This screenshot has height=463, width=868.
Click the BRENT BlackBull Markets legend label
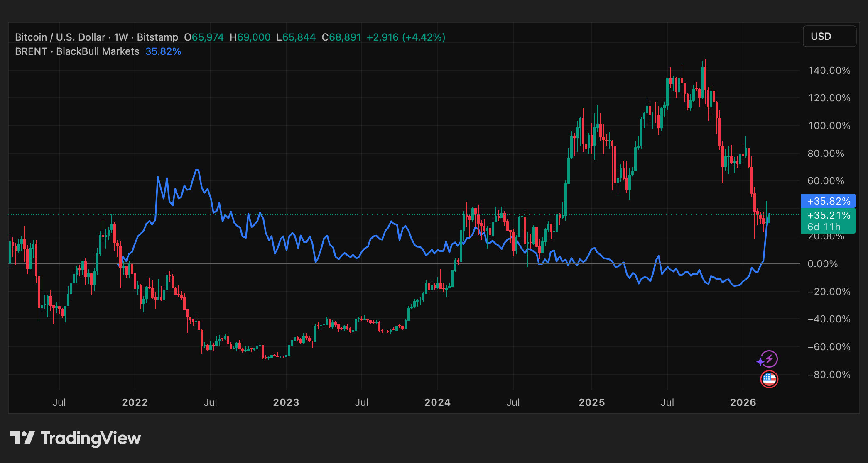click(x=77, y=51)
